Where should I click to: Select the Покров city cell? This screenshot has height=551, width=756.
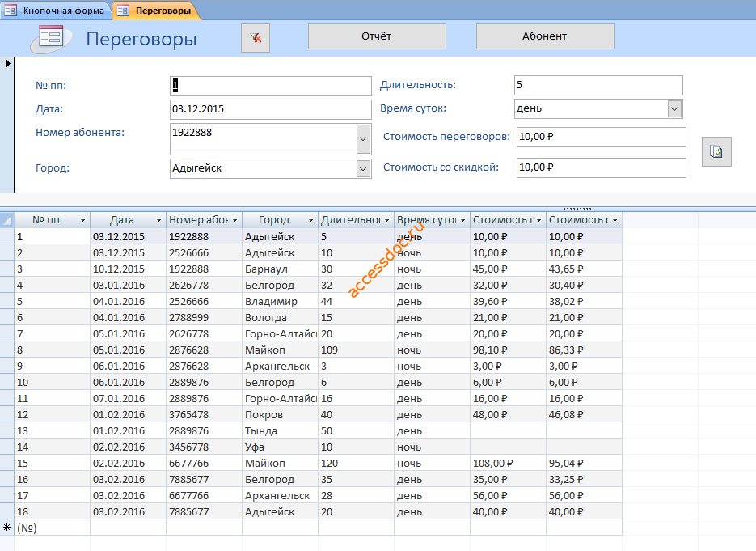point(280,415)
